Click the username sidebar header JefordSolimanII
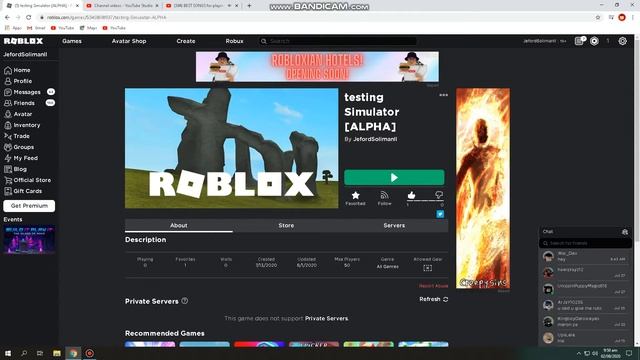This screenshot has height=360, width=640. point(25,54)
